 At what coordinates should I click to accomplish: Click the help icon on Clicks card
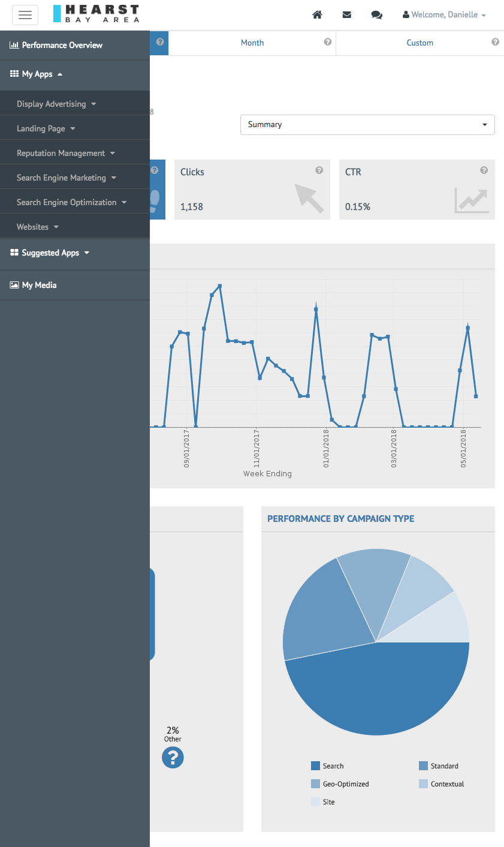click(319, 170)
